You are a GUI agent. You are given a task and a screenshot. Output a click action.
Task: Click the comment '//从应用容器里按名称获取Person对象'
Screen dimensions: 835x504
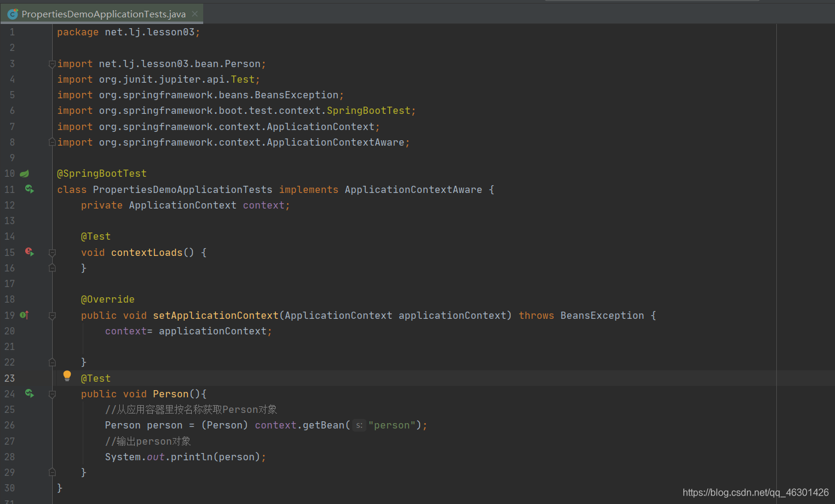click(191, 410)
